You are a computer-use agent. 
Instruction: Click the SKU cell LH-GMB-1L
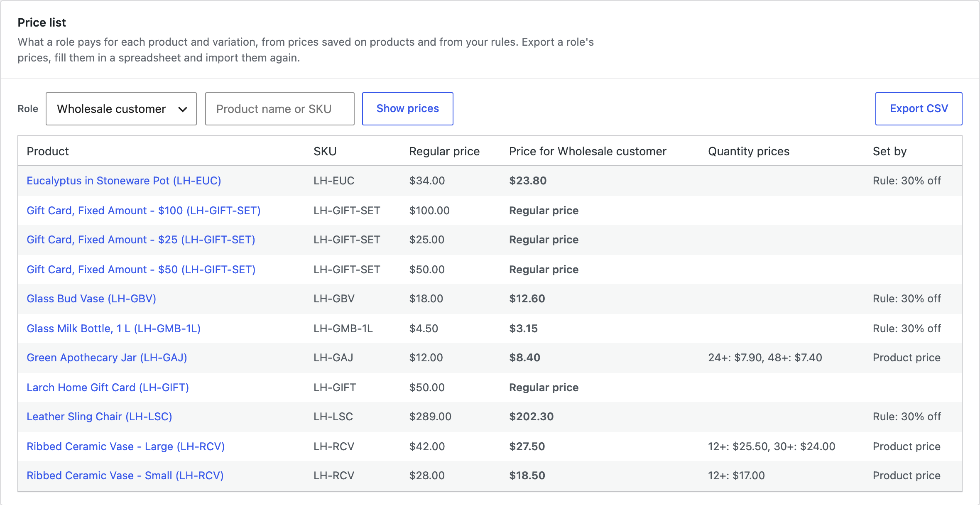coord(343,328)
